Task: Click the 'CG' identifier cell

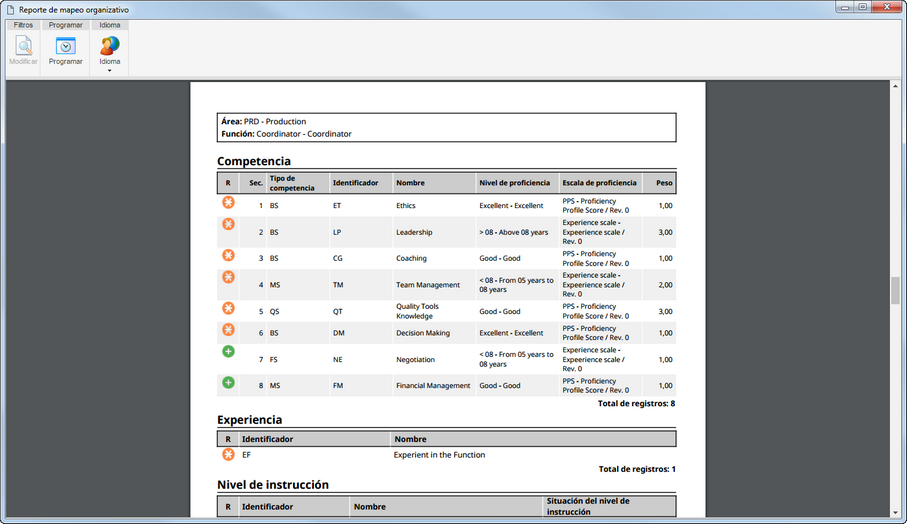Action: point(337,258)
